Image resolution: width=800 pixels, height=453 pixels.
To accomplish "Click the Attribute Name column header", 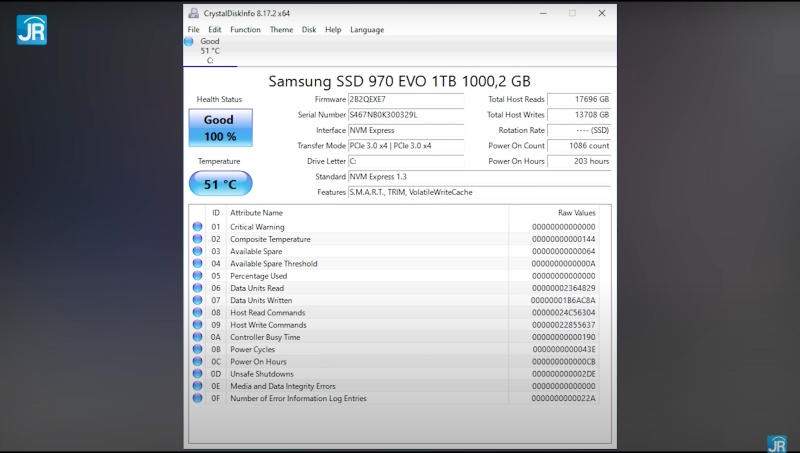I will point(257,213).
